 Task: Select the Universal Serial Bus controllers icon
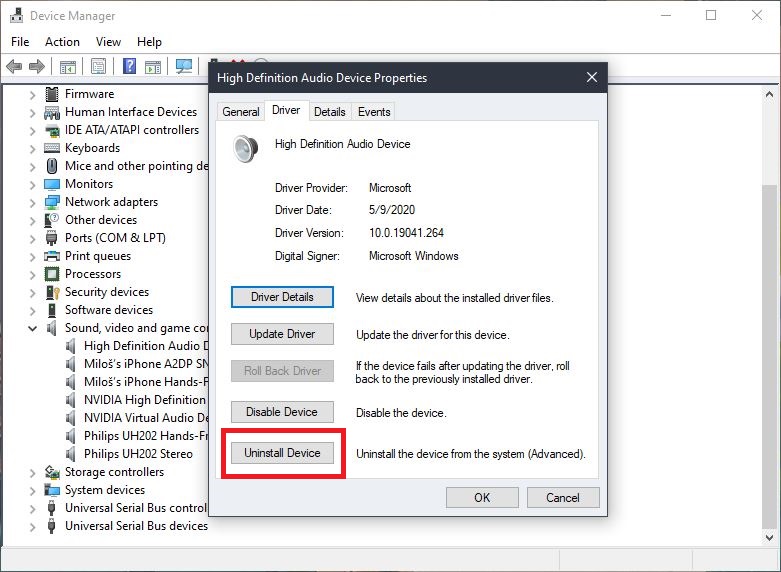tap(51, 508)
